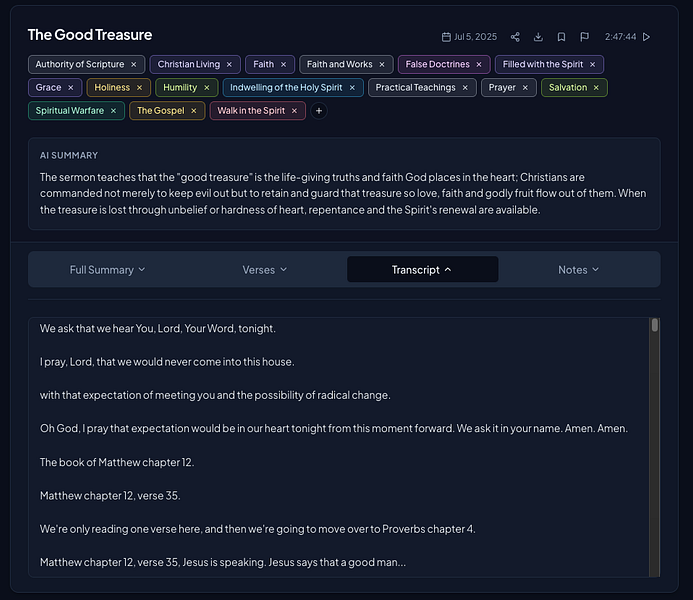
Task: Expand the Notes section
Action: coord(579,270)
